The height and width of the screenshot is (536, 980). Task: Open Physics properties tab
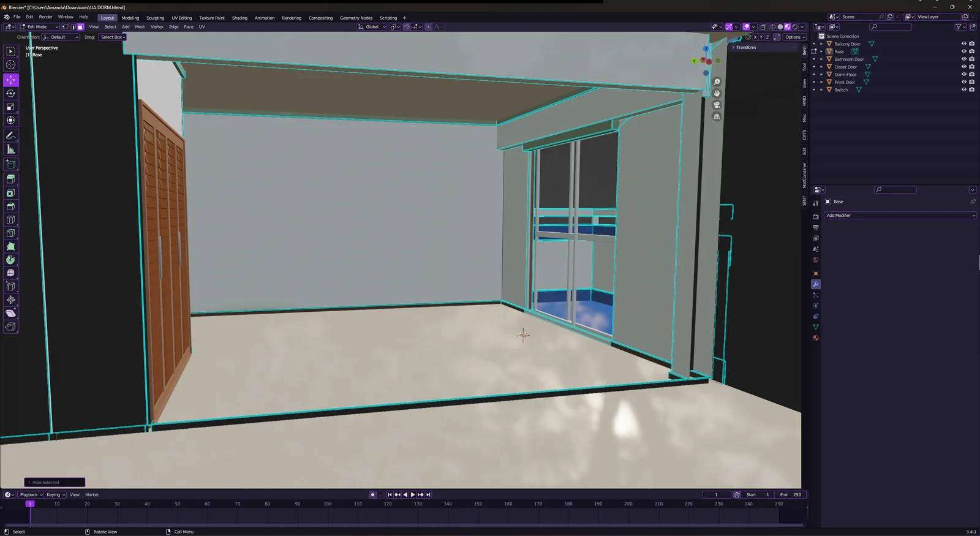pyautogui.click(x=816, y=306)
